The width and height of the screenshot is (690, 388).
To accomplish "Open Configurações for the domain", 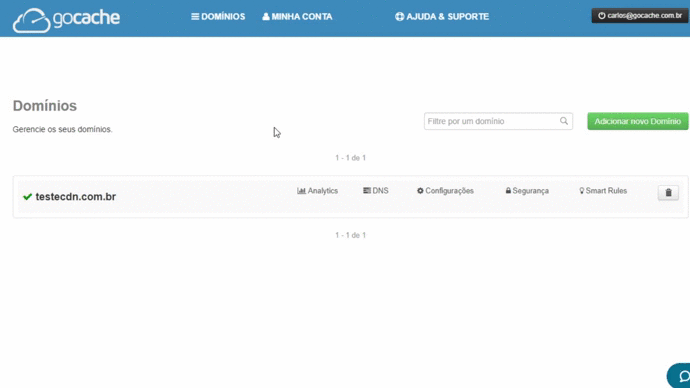I will point(445,191).
